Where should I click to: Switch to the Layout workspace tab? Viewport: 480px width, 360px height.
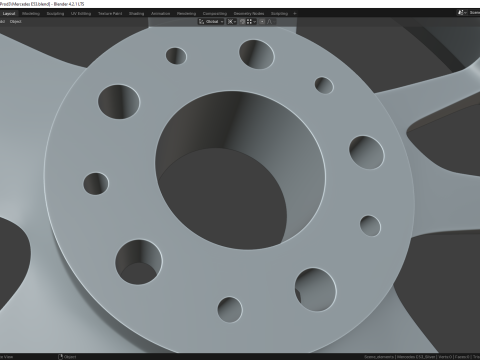tap(9, 14)
